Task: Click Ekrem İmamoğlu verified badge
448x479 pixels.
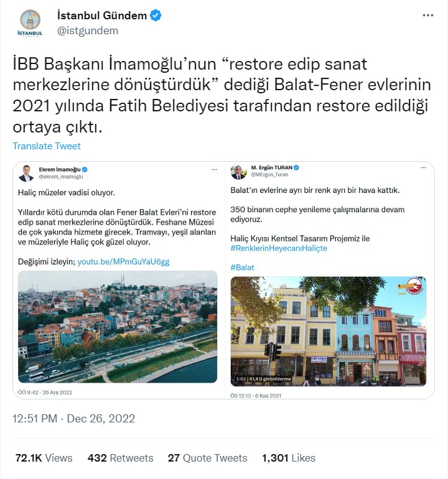Action: [x=85, y=169]
